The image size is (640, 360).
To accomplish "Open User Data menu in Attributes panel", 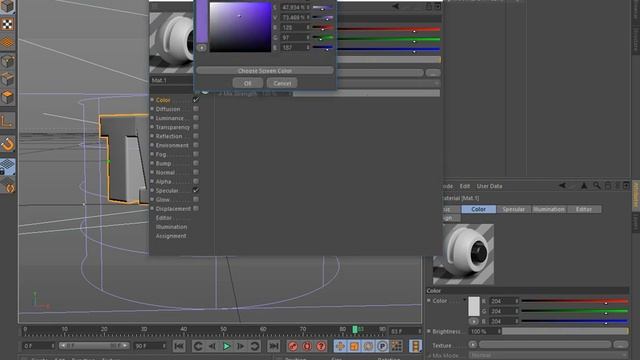I will [489, 186].
